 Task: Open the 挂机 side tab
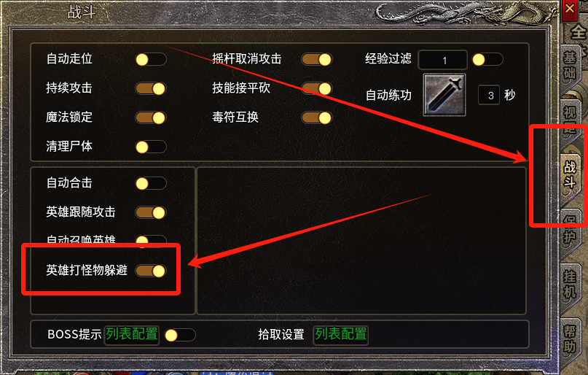pos(570,284)
